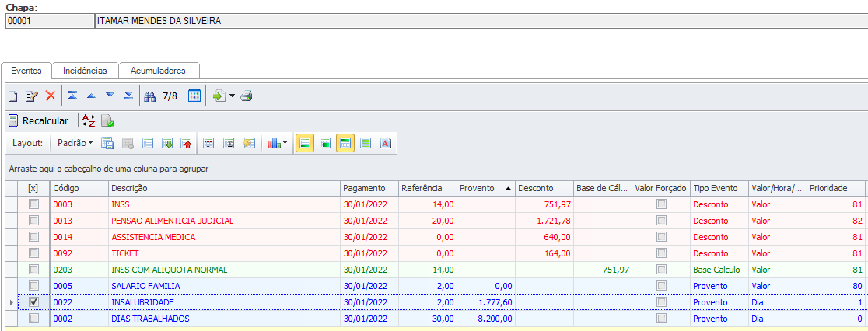Click the red A font formatting icon

click(x=386, y=143)
